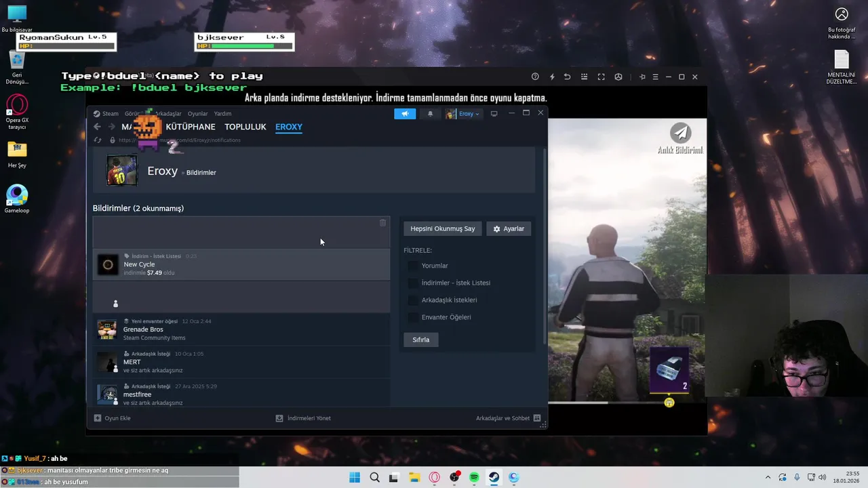Toggle the Envanter Öğeleri filter checkbox
Viewport: 868px width, 488px height.
point(412,317)
